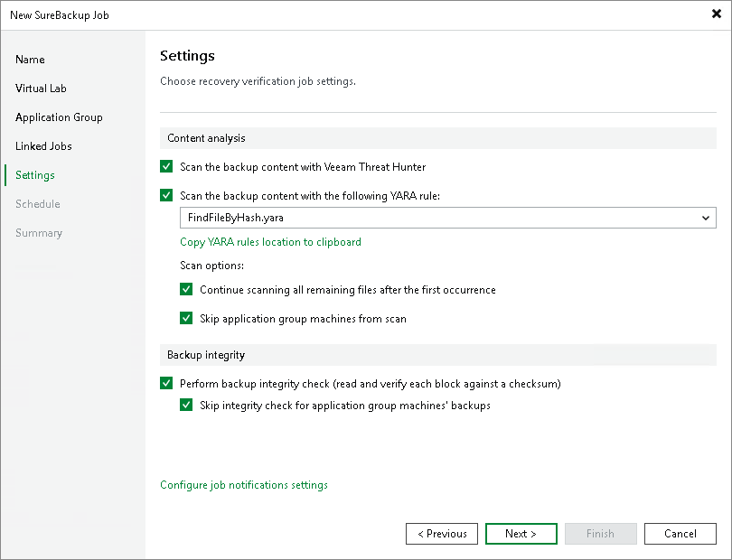Open the Summary step

point(39,233)
